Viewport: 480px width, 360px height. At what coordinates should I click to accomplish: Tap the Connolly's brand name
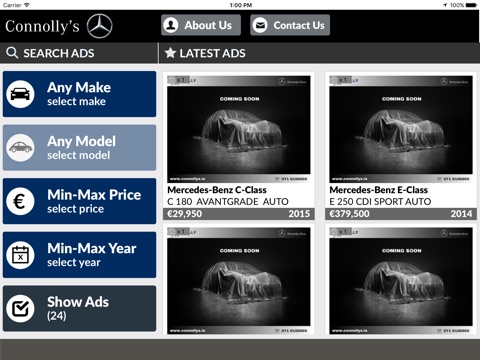click(42, 27)
